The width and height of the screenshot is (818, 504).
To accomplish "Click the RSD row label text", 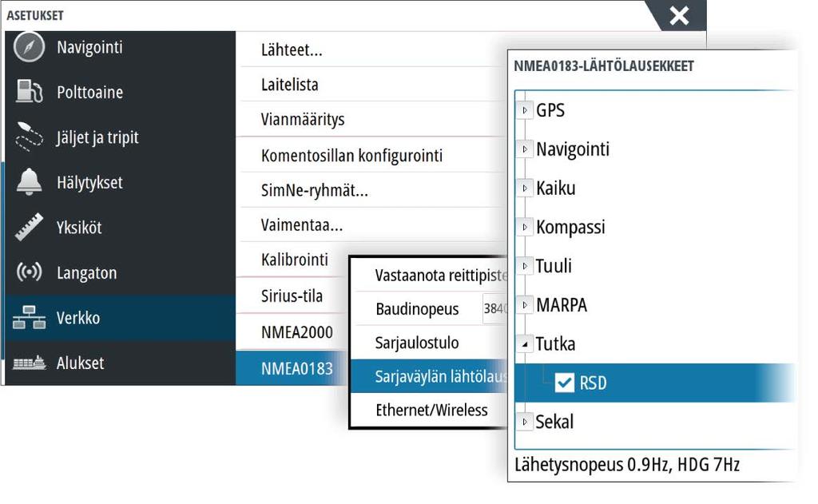I will click(594, 383).
